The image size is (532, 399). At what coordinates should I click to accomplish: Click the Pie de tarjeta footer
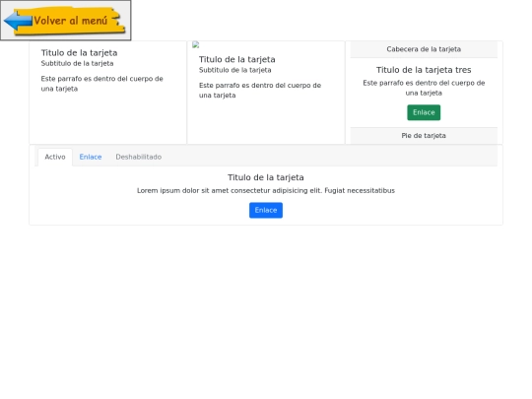pyautogui.click(x=424, y=136)
